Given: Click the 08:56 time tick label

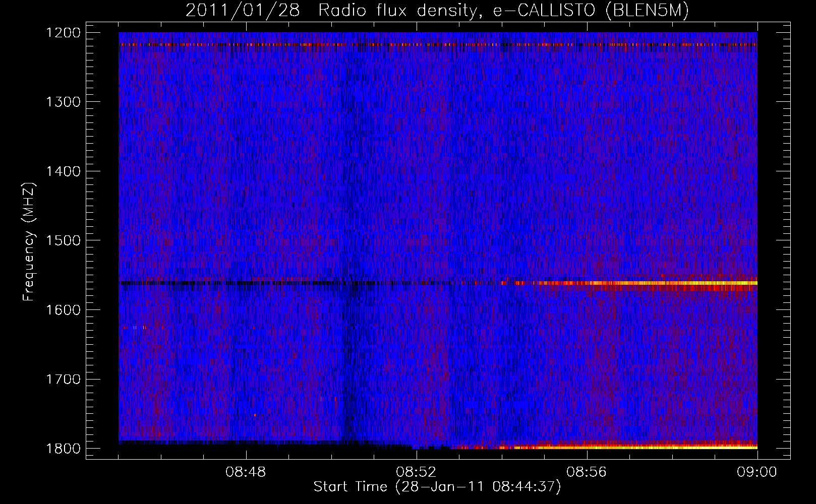Looking at the screenshot, I should 587,472.
